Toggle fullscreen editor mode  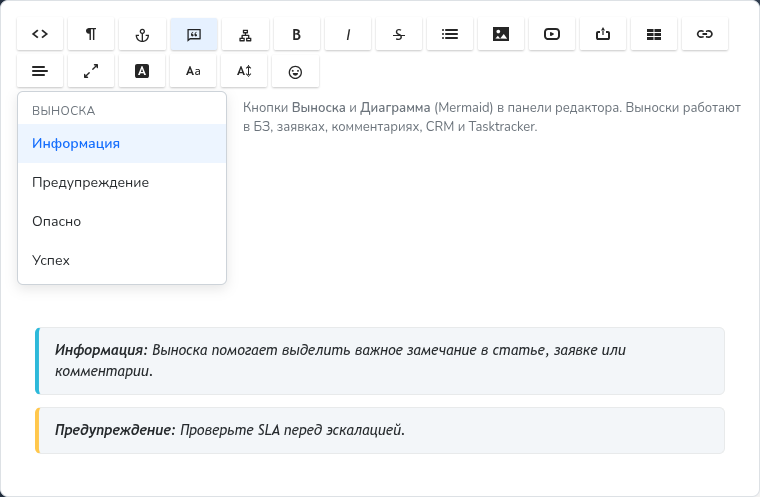91,71
